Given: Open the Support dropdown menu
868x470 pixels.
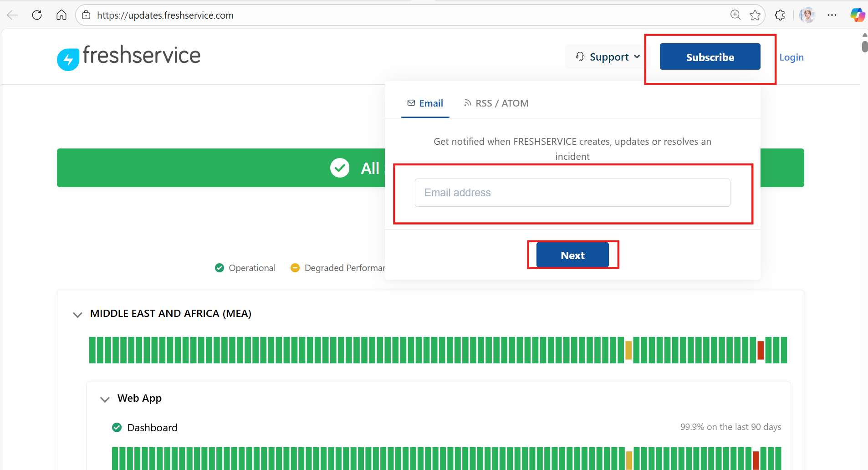Looking at the screenshot, I should [608, 57].
